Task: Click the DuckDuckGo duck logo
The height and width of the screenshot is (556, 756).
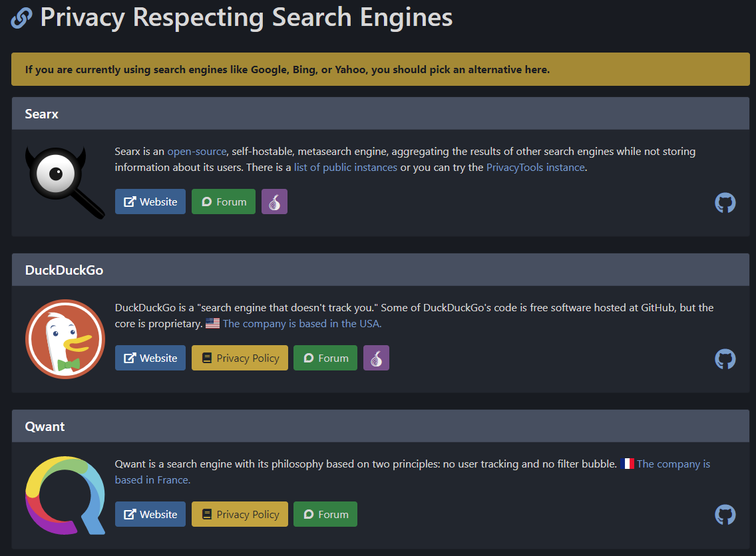Action: [65, 339]
